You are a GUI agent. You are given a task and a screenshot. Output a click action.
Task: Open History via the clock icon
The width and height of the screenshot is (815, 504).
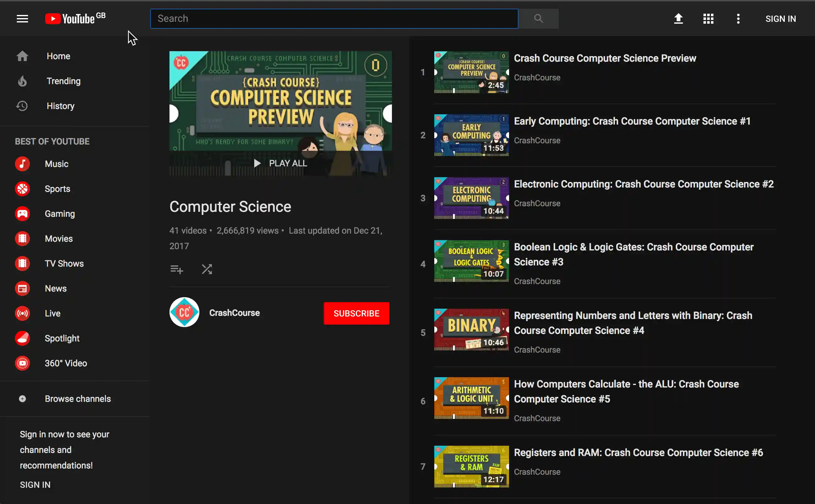(x=22, y=106)
